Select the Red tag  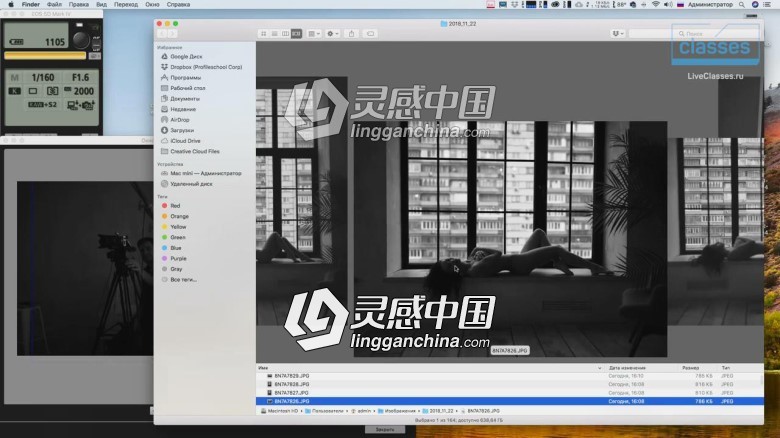[175, 205]
